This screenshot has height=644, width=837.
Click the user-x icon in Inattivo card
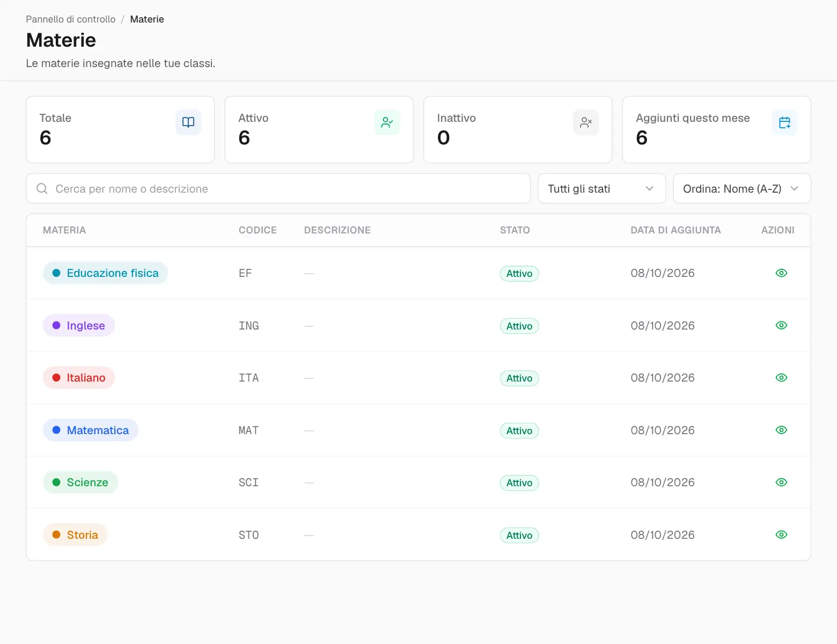[x=586, y=122]
